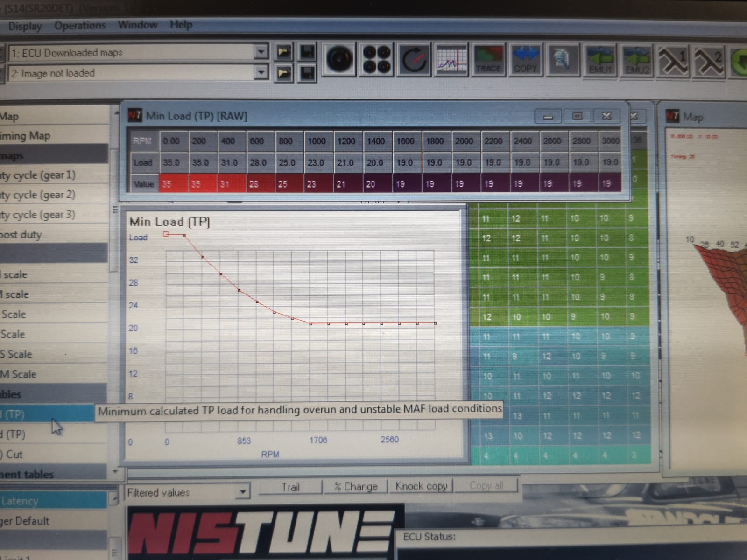
Task: Click the hand pointer document icon
Action: click(563, 59)
